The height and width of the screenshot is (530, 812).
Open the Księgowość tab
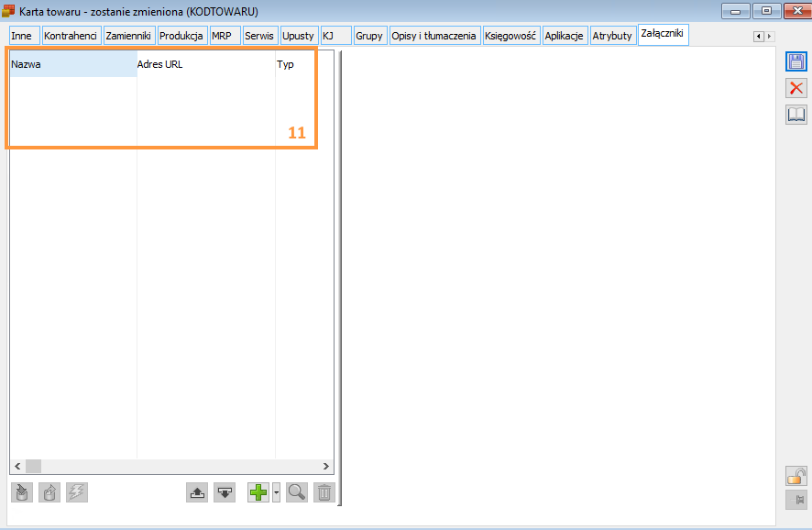tap(510, 36)
